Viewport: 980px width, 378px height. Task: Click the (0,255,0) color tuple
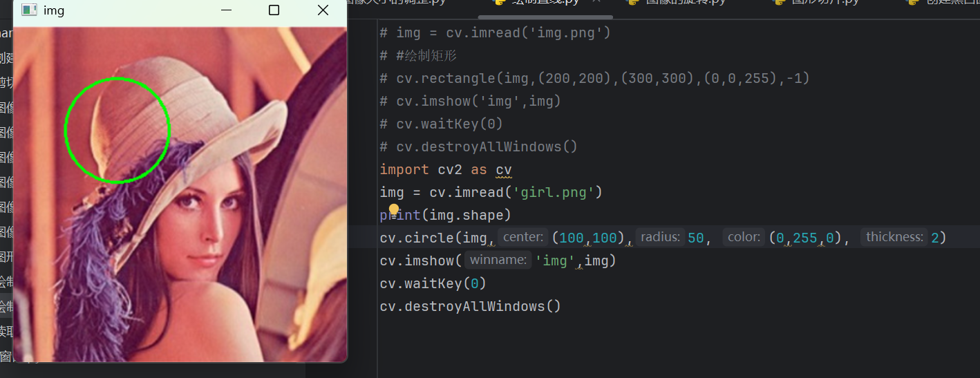[806, 238]
